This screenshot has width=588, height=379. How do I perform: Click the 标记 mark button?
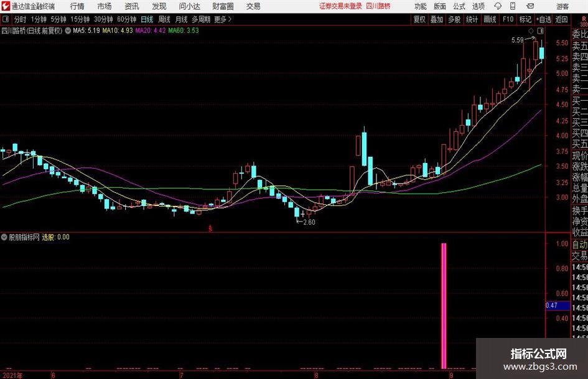(525, 19)
